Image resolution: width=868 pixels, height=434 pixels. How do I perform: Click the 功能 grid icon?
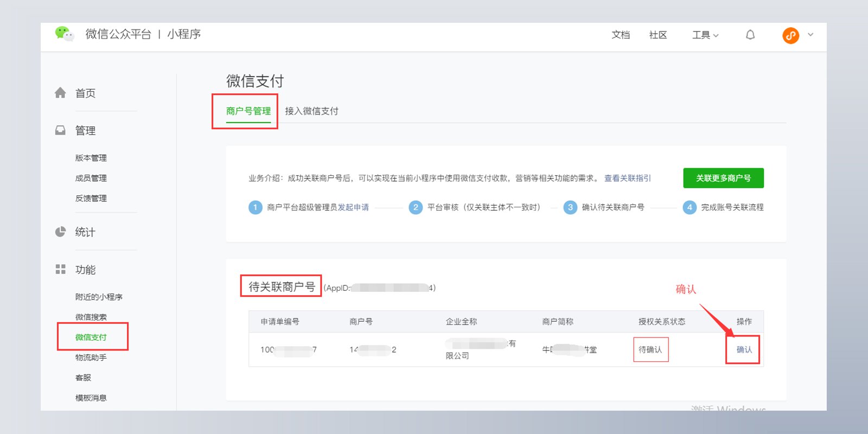pos(60,269)
